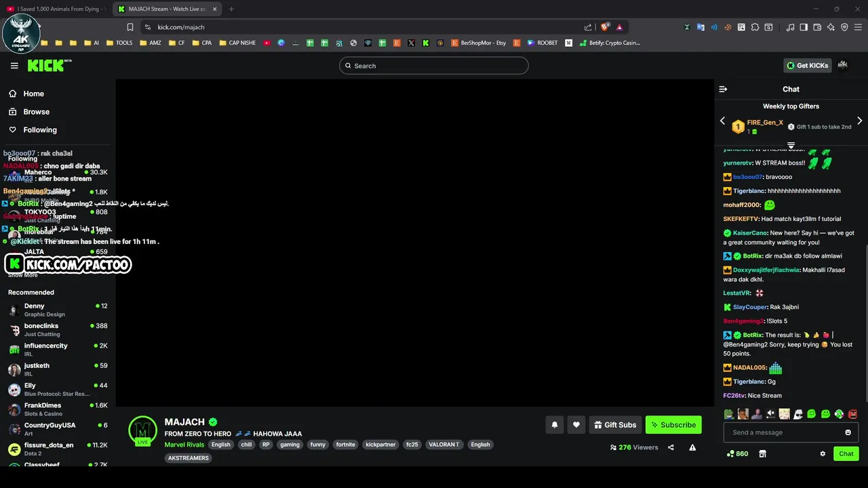Share the MAJACH stream

[x=671, y=447]
